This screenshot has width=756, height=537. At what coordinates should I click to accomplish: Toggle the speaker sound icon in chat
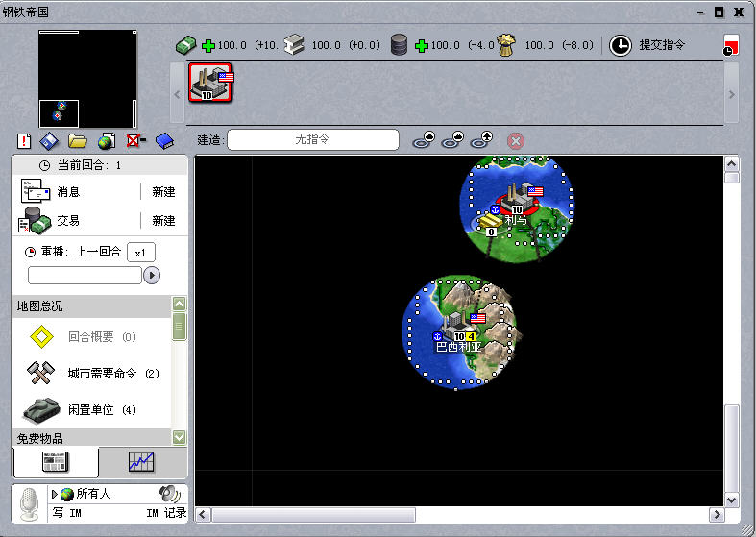click(x=170, y=494)
